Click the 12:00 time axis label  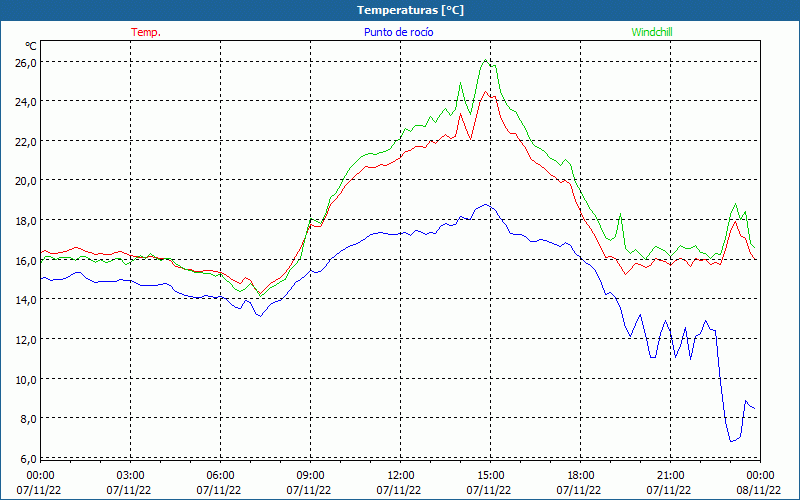pyautogui.click(x=401, y=476)
